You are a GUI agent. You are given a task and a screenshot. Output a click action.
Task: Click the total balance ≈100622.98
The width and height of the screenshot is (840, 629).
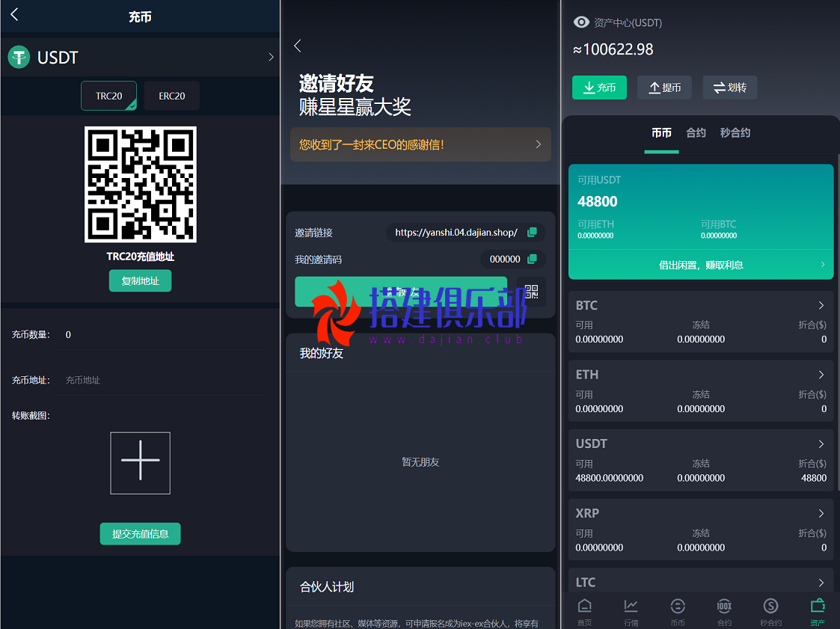coord(613,49)
